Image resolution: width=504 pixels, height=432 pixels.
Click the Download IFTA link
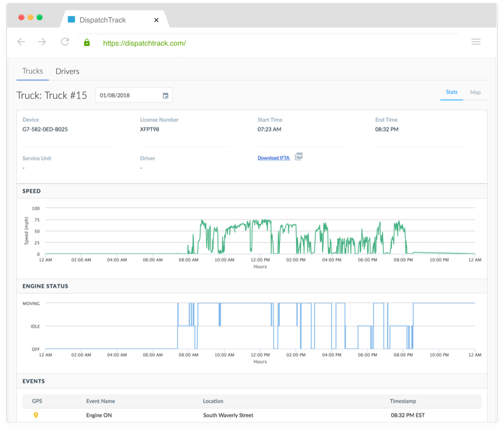pos(274,158)
